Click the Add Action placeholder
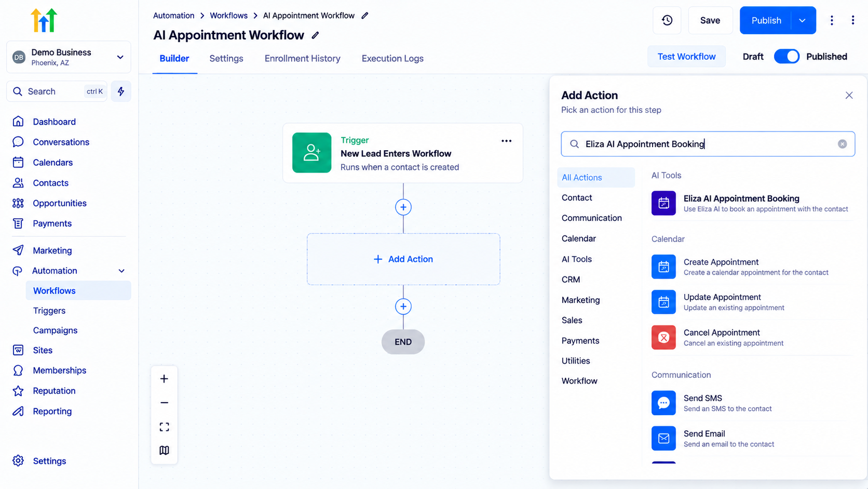Image resolution: width=868 pixels, height=489 pixels. point(403,259)
